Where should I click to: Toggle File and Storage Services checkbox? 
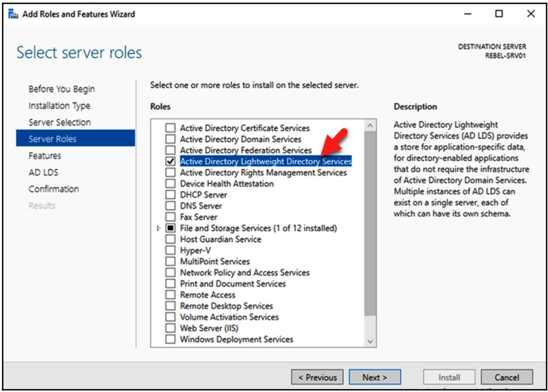point(171,228)
